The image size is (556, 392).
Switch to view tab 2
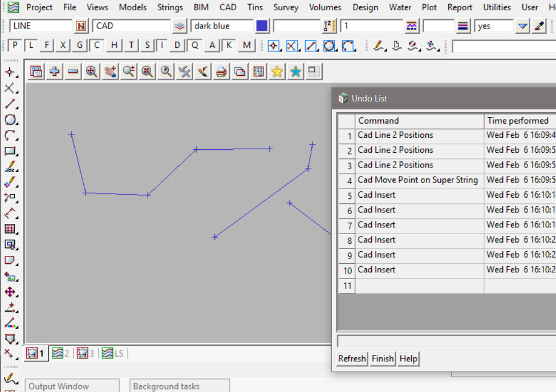point(60,353)
